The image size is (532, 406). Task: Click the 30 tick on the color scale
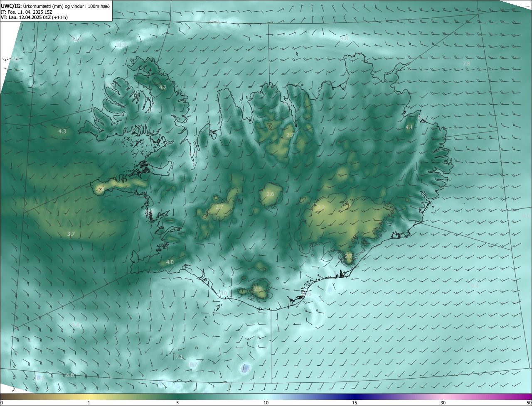[x=443, y=403]
